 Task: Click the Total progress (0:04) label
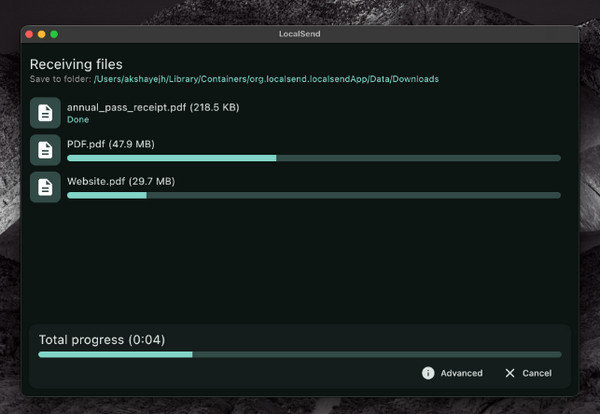[102, 340]
